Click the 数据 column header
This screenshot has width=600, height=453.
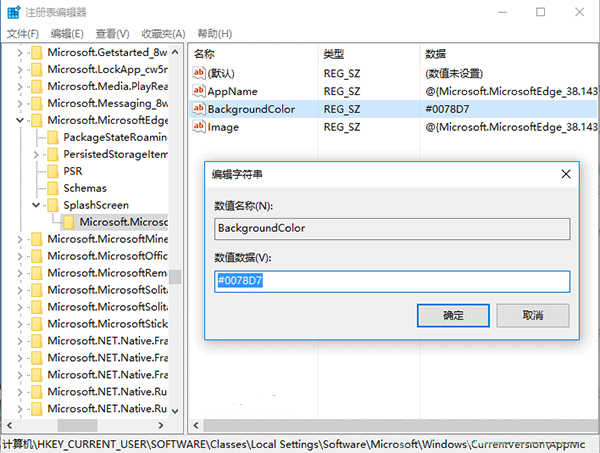(436, 52)
